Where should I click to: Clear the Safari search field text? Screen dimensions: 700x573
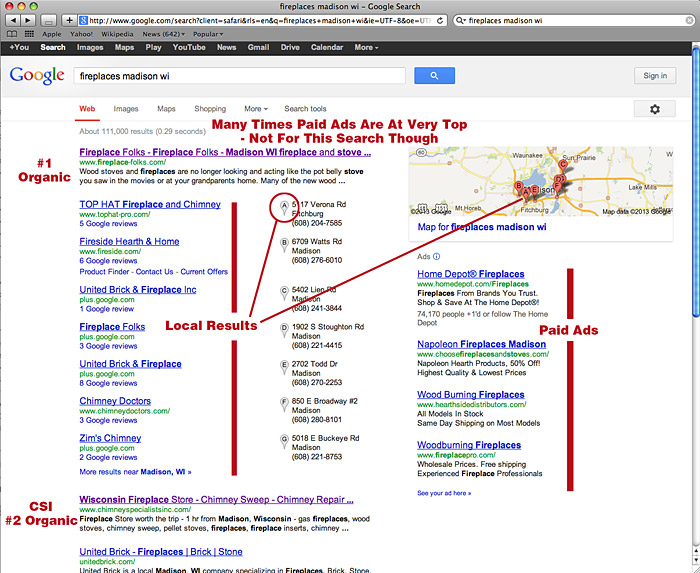pyautogui.click(x=689, y=21)
